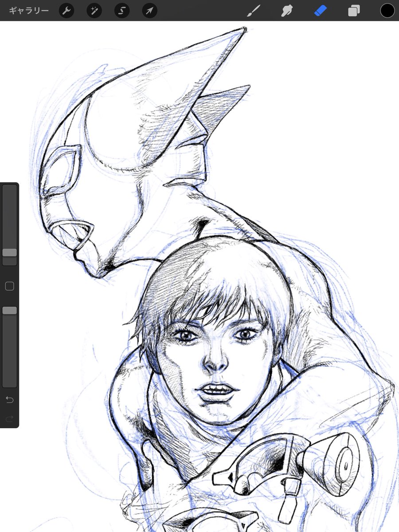Activate the Selection S-shaped tool
Image resolution: width=399 pixels, height=532 pixels.
122,11
